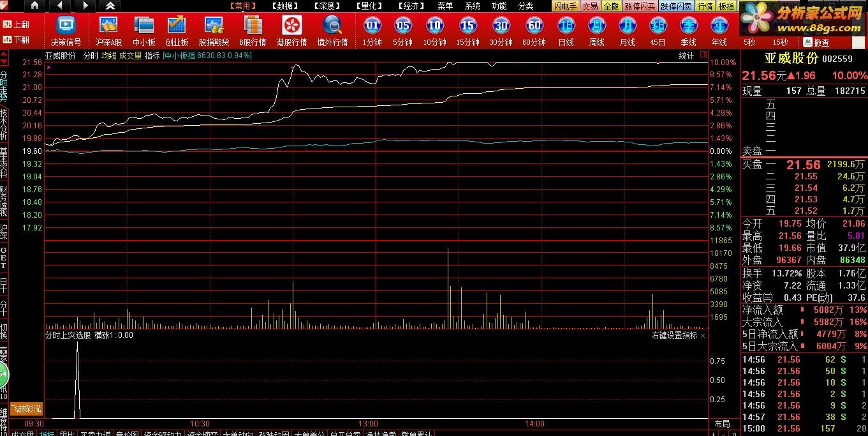Switch to the 日线 daily chart

566,31
